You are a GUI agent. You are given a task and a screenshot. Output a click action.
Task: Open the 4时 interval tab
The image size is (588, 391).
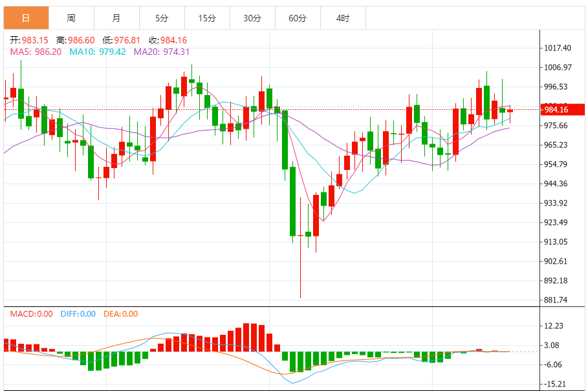[343, 18]
